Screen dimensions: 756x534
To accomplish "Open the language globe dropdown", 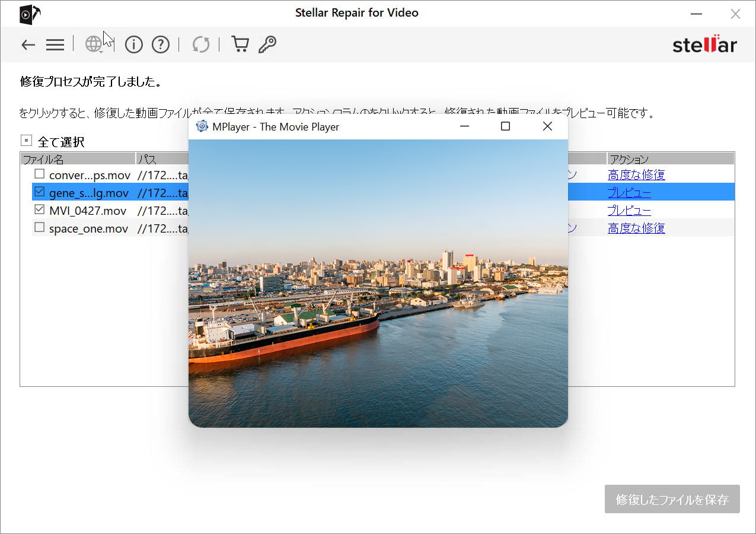I will (94, 44).
